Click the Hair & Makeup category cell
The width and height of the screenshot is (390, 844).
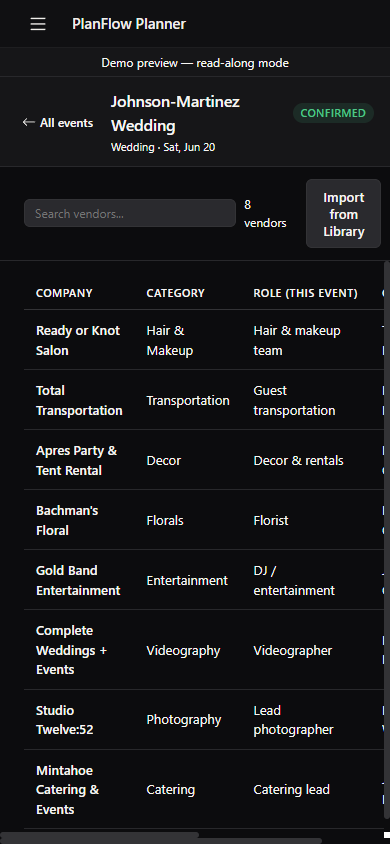[169, 340]
